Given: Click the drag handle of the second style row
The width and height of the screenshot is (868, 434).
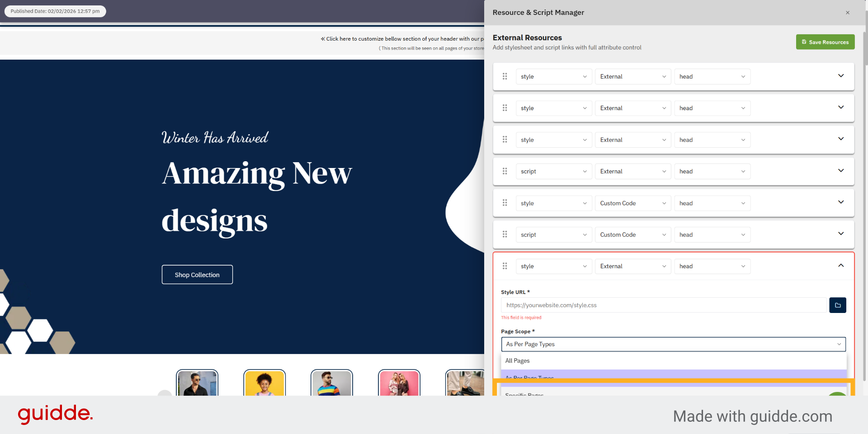Looking at the screenshot, I should pyautogui.click(x=505, y=108).
